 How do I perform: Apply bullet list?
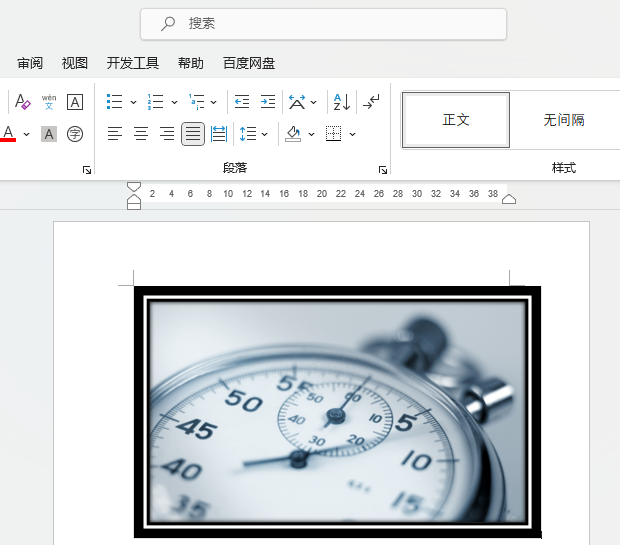115,102
